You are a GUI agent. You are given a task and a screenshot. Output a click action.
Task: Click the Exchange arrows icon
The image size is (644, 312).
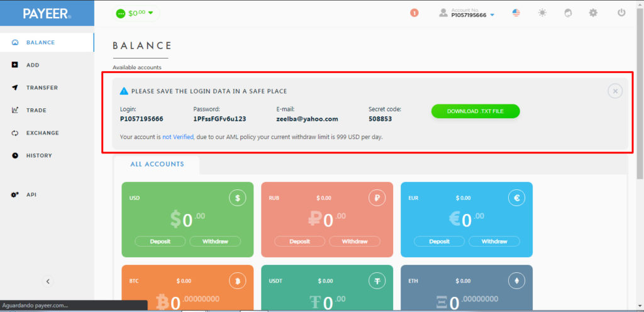15,133
